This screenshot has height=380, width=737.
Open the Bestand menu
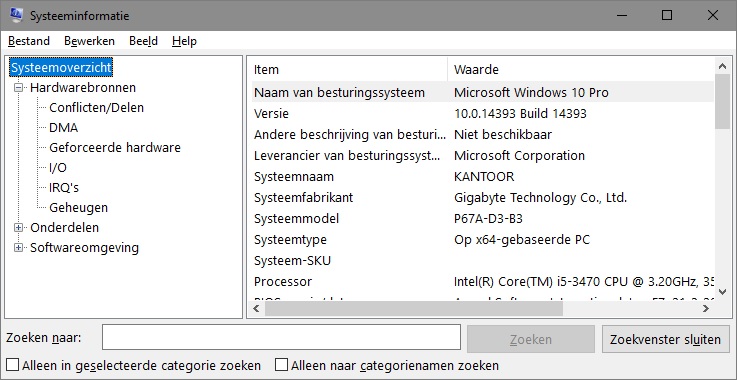pyautogui.click(x=29, y=41)
